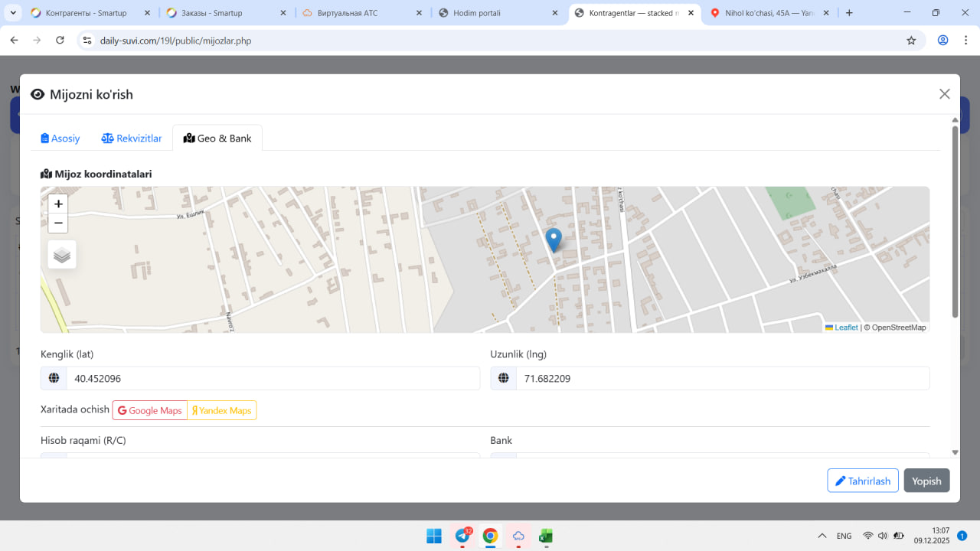Switch to the Asosiy tab

pyautogui.click(x=60, y=139)
